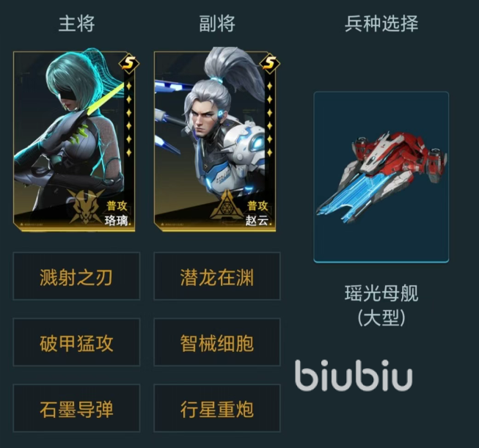This screenshot has height=448, width=479.
Task: Click the star column on 赵云 card
Action: [x=269, y=119]
